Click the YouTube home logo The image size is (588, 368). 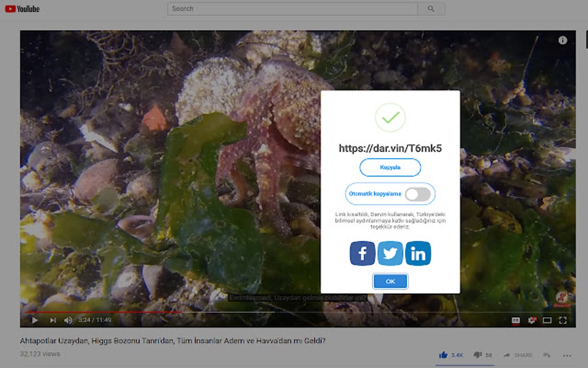[22, 8]
